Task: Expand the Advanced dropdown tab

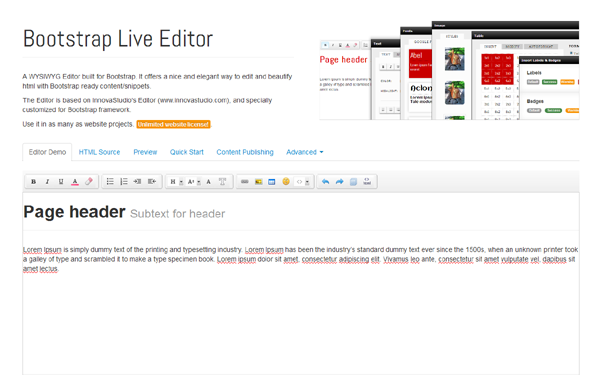Action: pos(305,152)
